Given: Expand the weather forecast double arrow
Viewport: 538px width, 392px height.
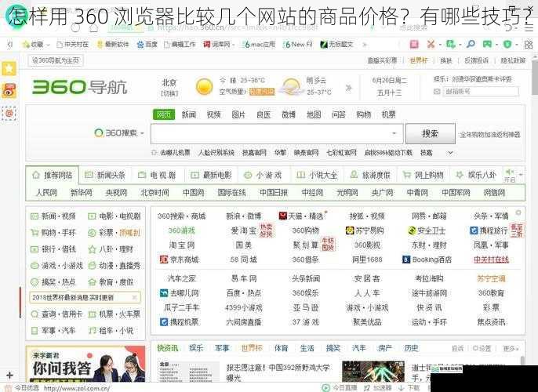Looking at the screenshot, I should (348, 88).
